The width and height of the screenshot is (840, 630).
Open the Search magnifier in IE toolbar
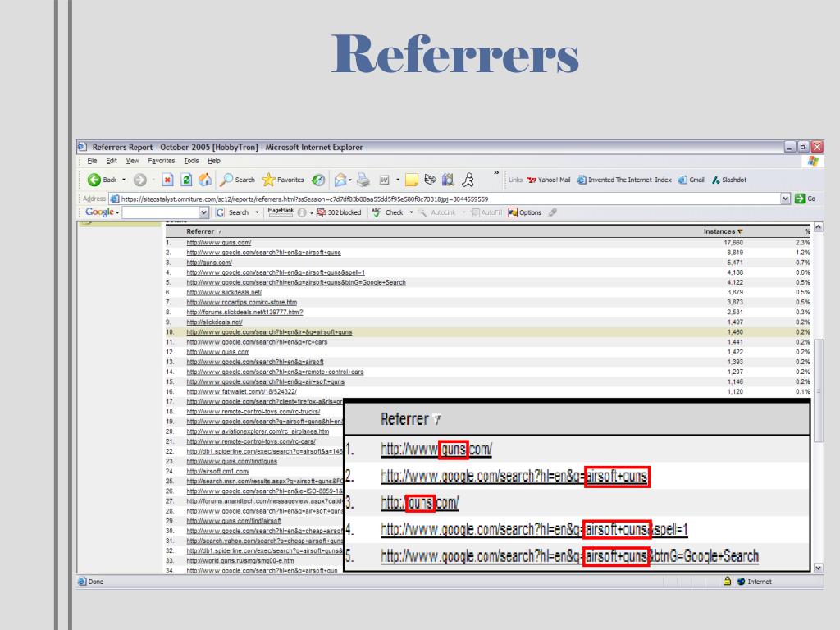click(x=237, y=180)
